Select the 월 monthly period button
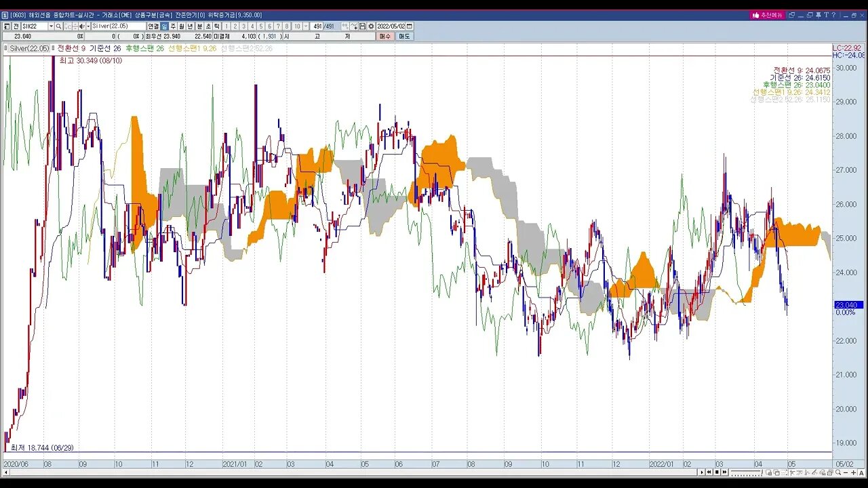This screenshot has height=488, width=868. coord(182,26)
